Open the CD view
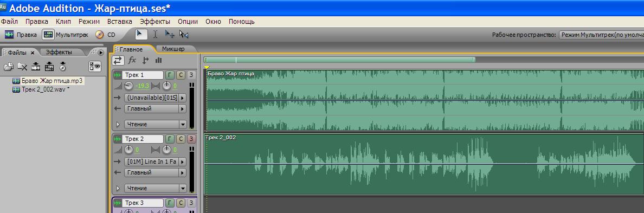The height and width of the screenshot is (213, 644). 106,35
